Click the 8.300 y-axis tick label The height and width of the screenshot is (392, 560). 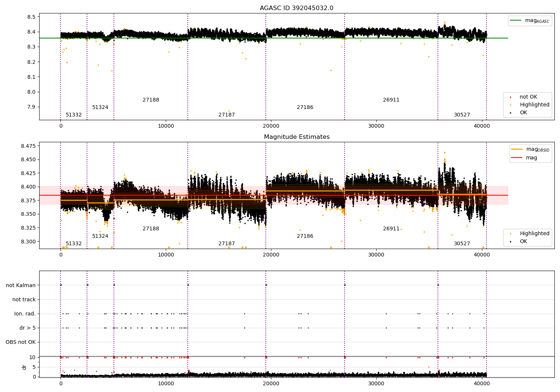28,242
